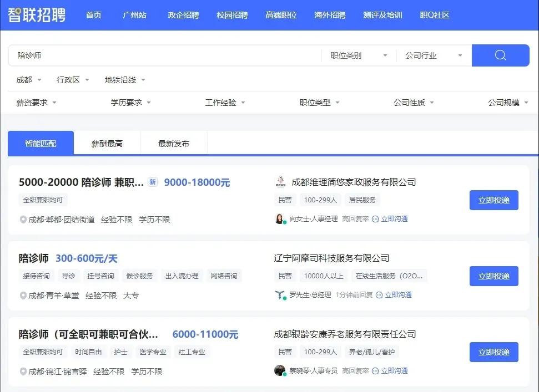This screenshot has width=539, height=392.
Task: Click the 接待咨询 job tag
Action: tap(36, 276)
